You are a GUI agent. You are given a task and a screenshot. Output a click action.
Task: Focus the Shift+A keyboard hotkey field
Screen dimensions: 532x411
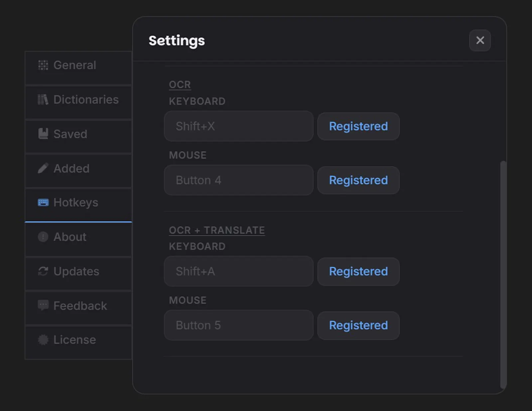point(239,271)
